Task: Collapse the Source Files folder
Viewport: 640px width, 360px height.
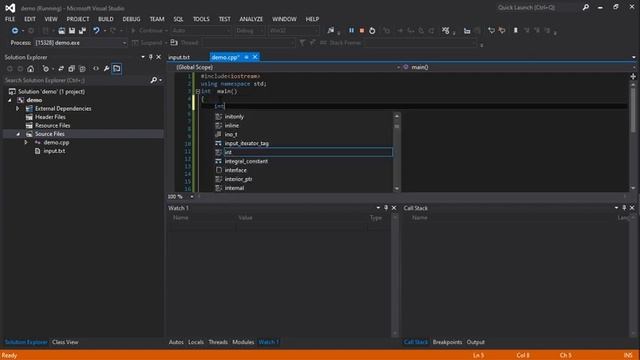Action: click(x=18, y=134)
